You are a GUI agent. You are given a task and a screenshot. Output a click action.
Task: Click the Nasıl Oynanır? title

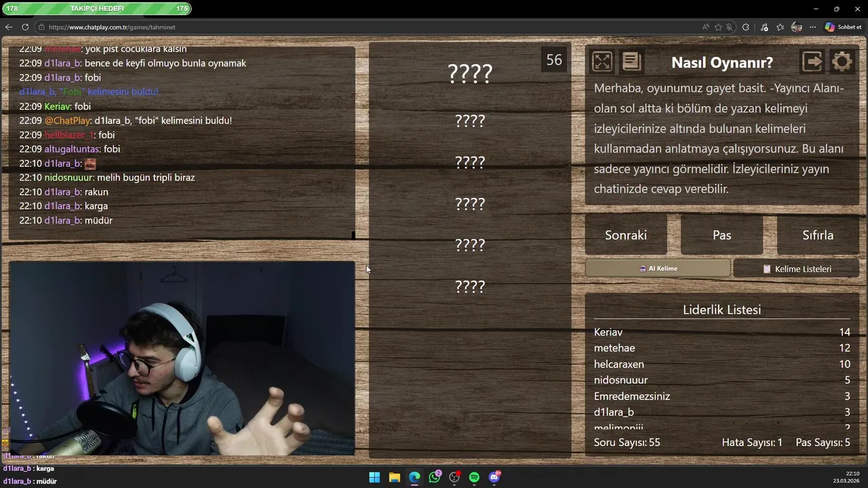click(x=722, y=62)
